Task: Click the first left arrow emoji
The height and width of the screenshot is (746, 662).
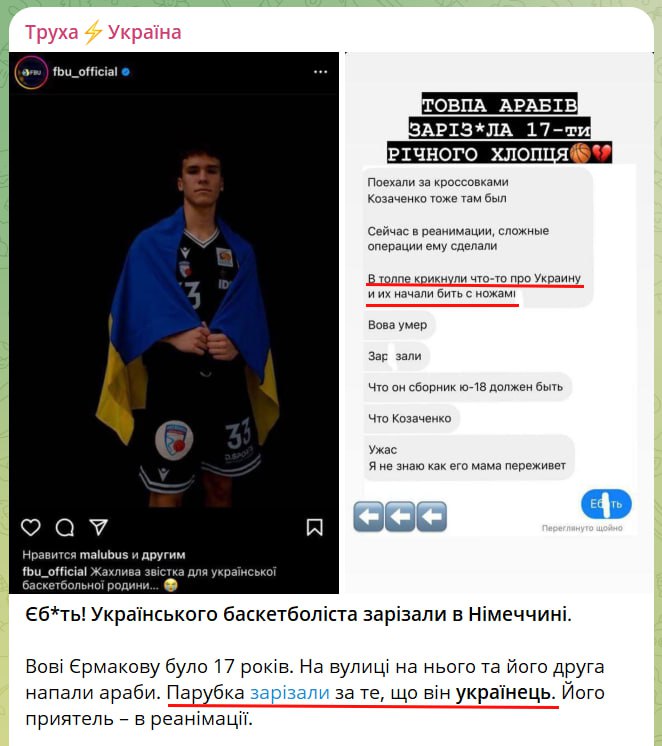Action: tap(368, 516)
